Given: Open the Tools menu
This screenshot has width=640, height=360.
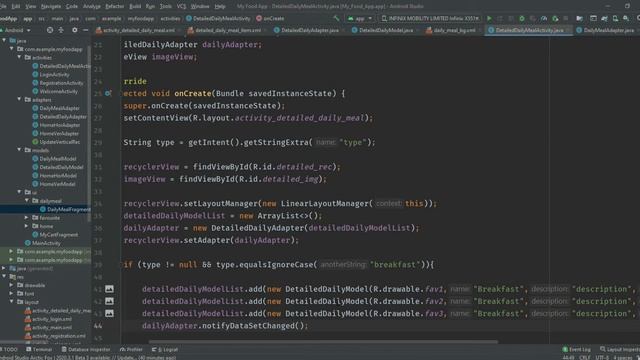Looking at the screenshot, I should coord(165,7).
